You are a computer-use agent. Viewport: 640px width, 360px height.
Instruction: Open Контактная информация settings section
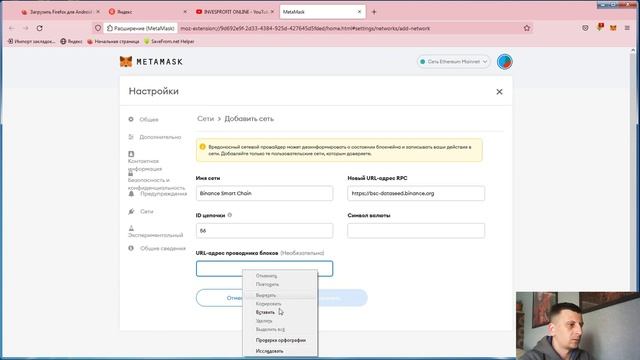(145, 161)
